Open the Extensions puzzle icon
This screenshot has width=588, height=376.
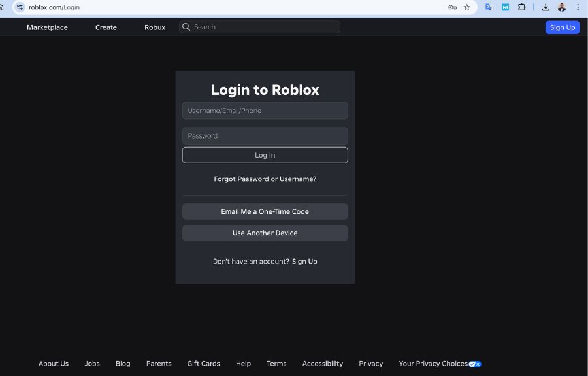coord(521,7)
